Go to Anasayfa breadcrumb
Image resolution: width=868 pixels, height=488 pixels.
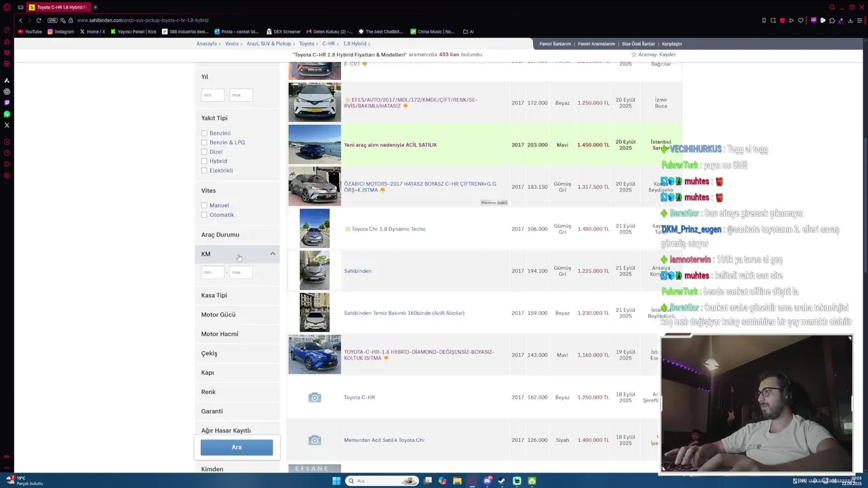tap(207, 44)
